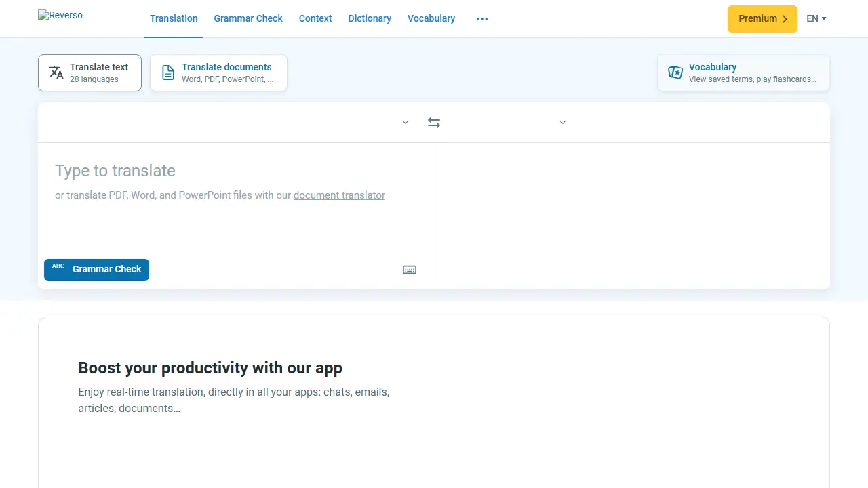Open the EN interface language dropdown

pos(816,19)
